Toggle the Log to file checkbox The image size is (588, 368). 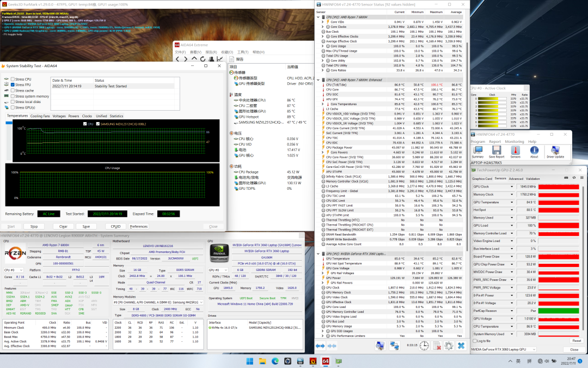(x=475, y=341)
